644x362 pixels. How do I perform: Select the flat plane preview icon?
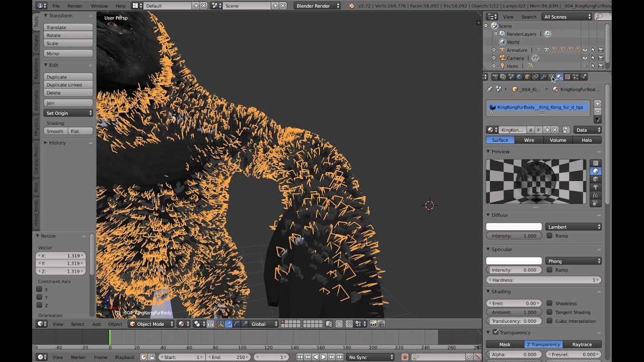pos(596,163)
